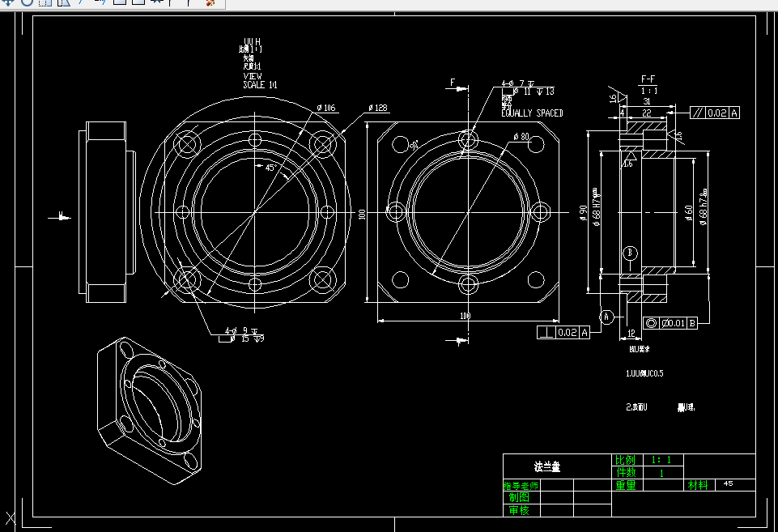Select the circled datum B symbol
The image size is (778, 532).
click(x=630, y=253)
